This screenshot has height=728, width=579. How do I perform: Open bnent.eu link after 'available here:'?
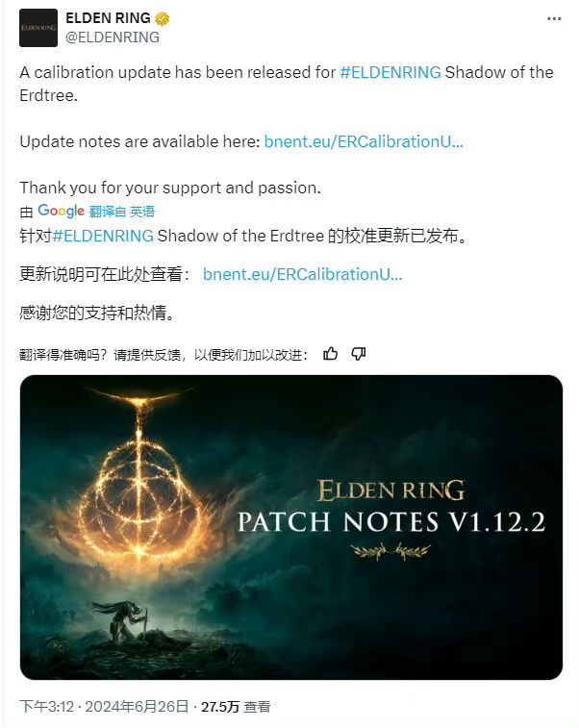click(364, 141)
